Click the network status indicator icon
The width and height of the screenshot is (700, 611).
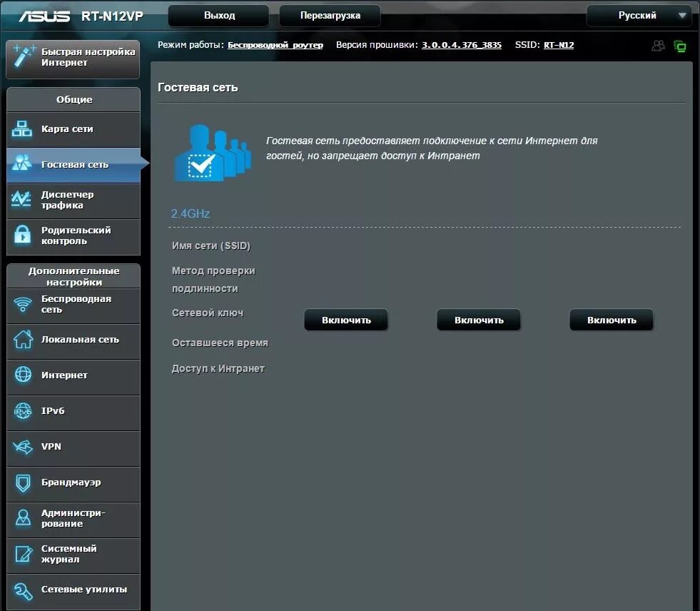(x=680, y=44)
